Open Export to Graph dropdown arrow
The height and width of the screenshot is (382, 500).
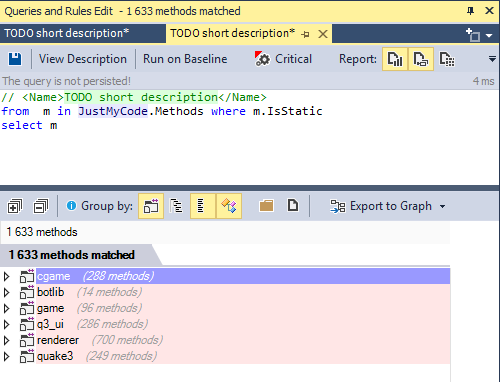[x=442, y=207]
